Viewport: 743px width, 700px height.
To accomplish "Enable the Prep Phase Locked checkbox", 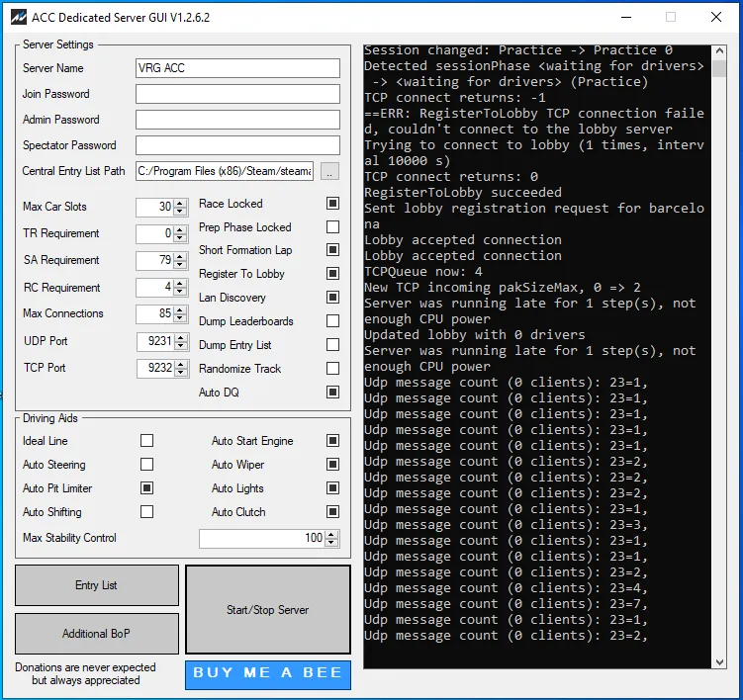I will click(x=333, y=227).
